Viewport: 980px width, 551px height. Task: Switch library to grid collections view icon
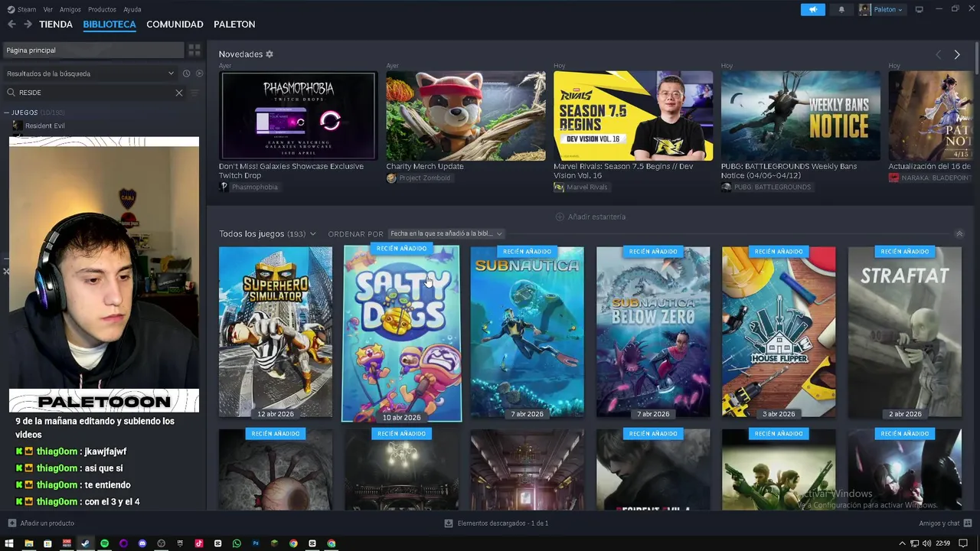coord(194,51)
